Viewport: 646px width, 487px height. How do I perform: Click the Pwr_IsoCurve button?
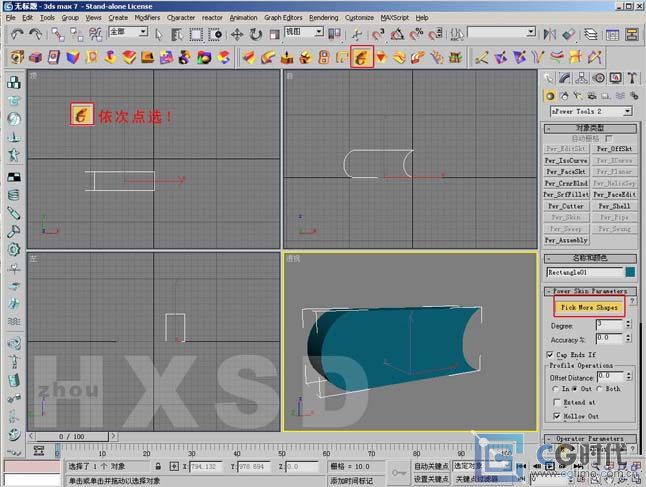coord(566,160)
